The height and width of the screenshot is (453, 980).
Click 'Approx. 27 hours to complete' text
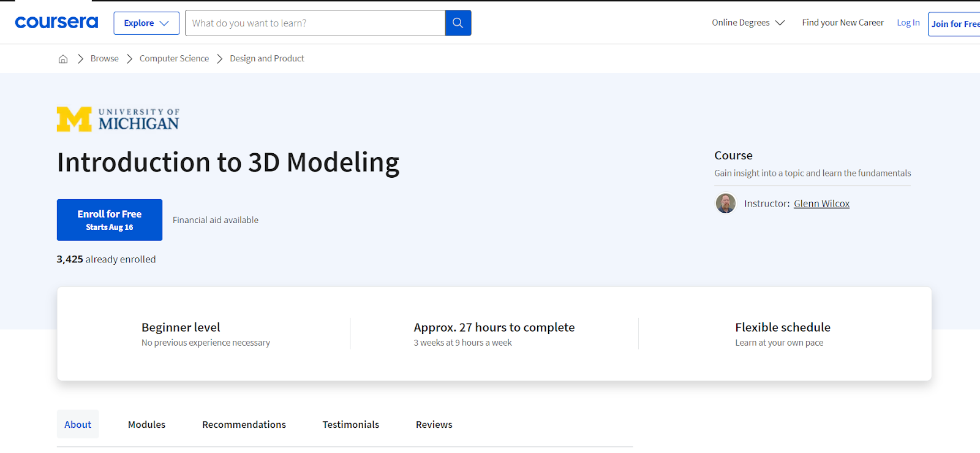coord(494,327)
